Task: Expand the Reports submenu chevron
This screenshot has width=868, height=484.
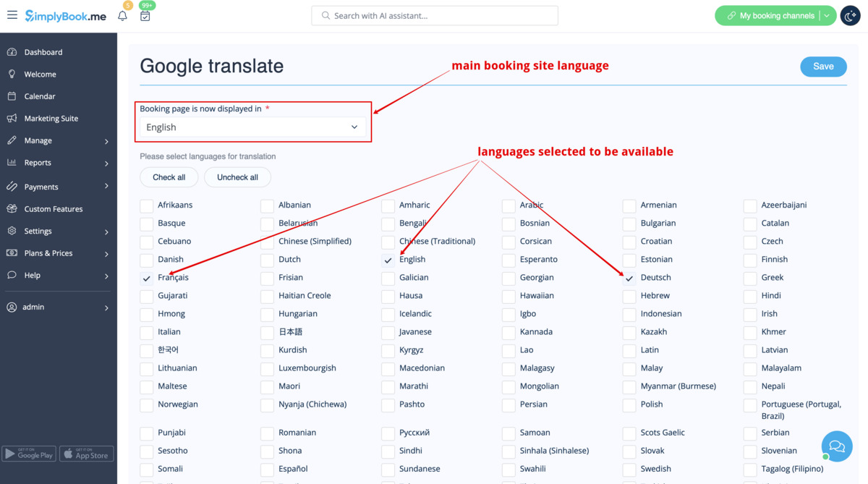Action: (x=106, y=164)
